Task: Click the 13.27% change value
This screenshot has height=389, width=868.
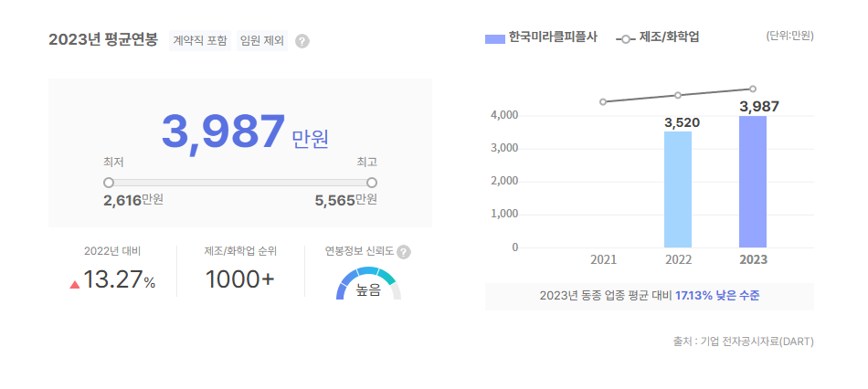Action: pyautogui.click(x=119, y=280)
